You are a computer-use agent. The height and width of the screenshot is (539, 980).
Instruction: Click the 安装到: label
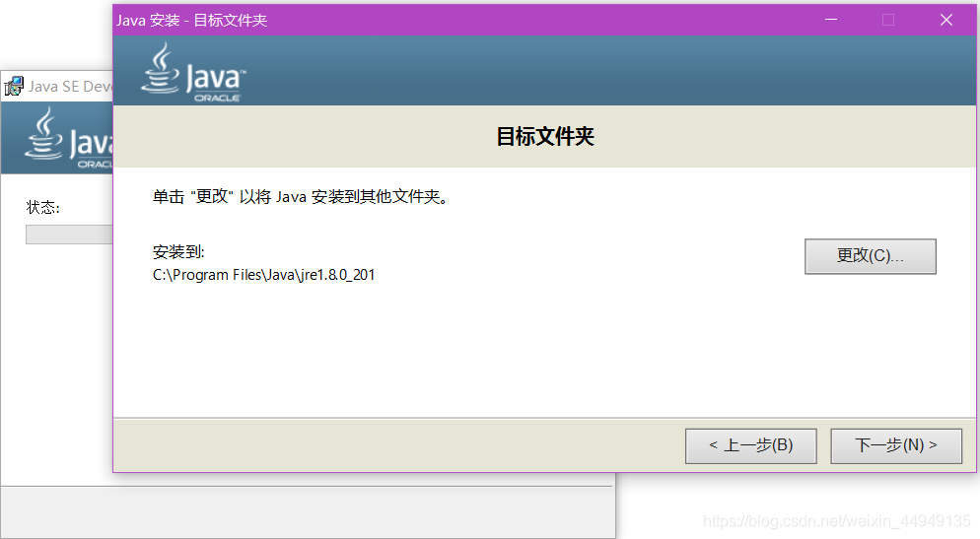[178, 251]
